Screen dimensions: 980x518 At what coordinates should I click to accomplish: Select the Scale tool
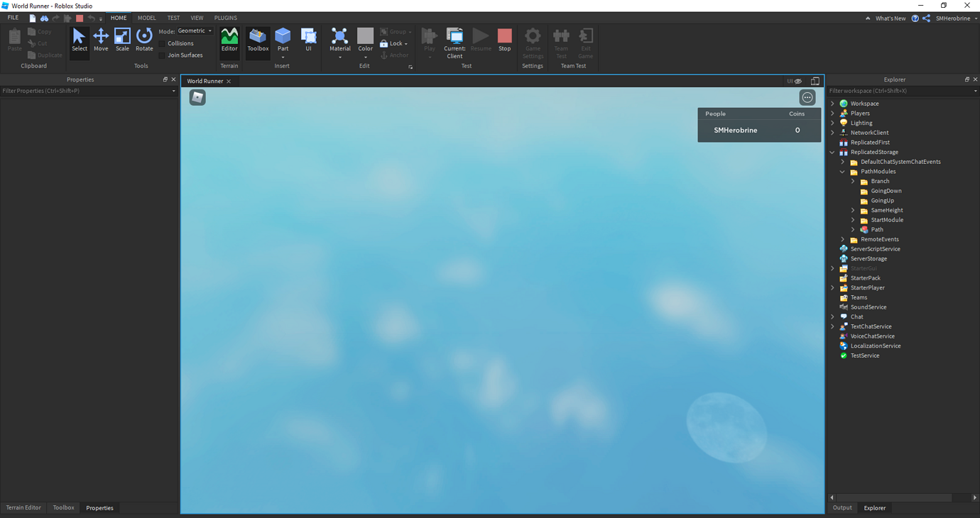[x=121, y=40]
